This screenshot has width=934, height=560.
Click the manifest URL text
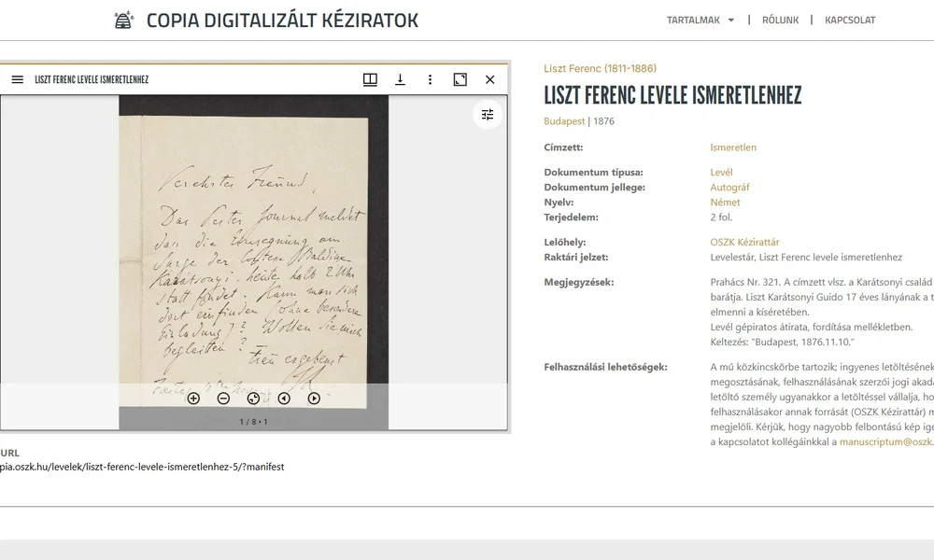pos(142,468)
